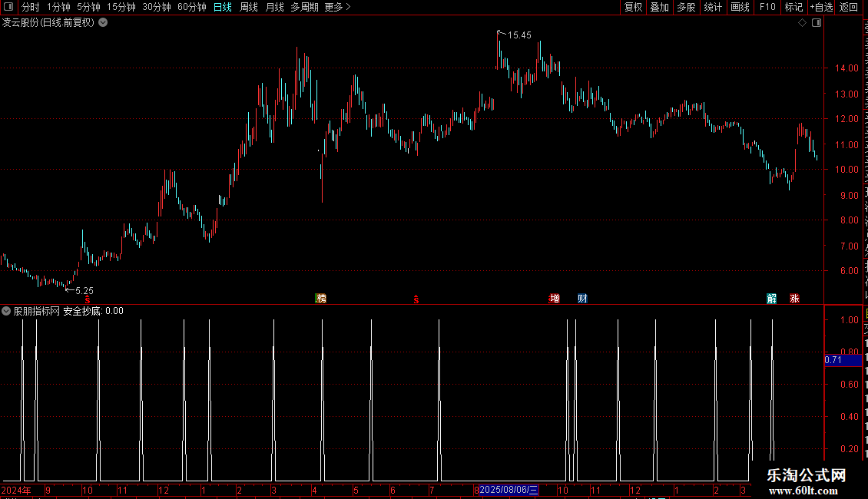Switch to the 1分钟 period tab
The height and width of the screenshot is (499, 868).
[x=58, y=7]
